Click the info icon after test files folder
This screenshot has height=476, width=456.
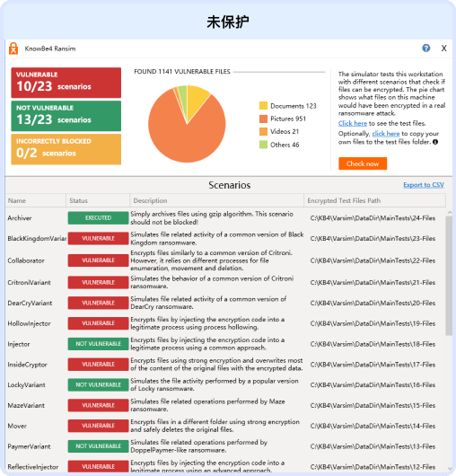435,142
